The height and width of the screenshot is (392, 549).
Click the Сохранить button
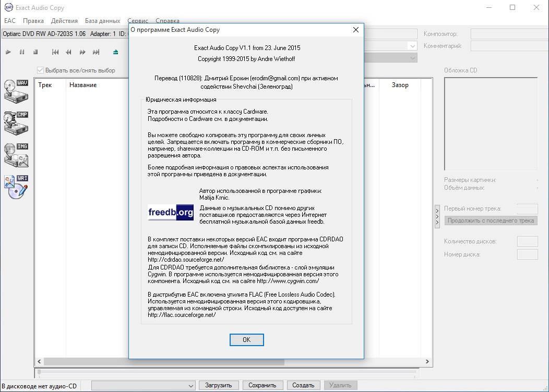point(262,385)
